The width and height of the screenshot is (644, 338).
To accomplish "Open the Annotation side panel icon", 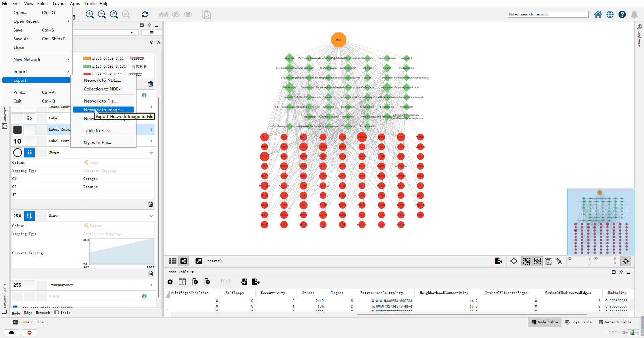I will tap(5, 126).
